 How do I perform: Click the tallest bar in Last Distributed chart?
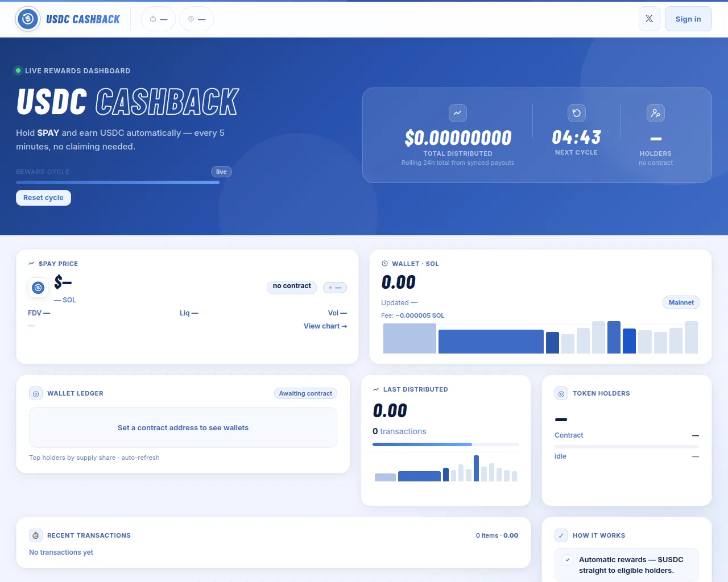[477, 468]
